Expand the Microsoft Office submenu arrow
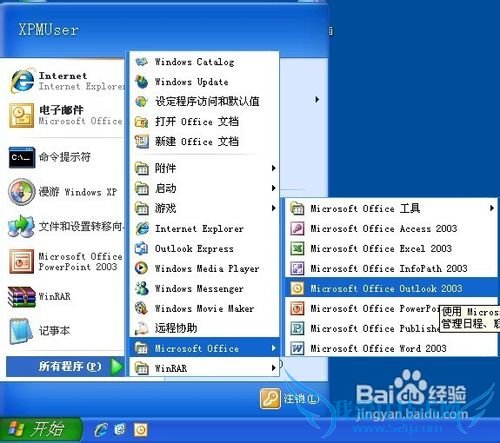The height and width of the screenshot is (443, 500). 274,348
